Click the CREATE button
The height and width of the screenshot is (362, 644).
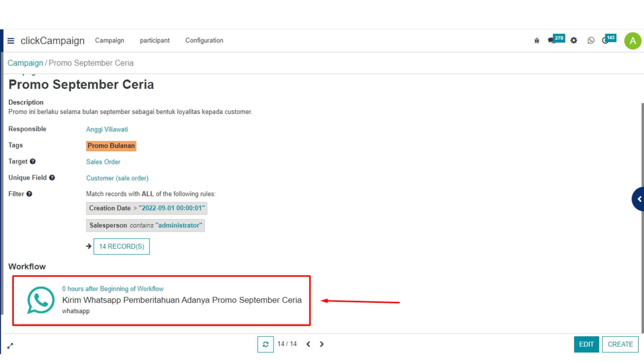coord(620,344)
